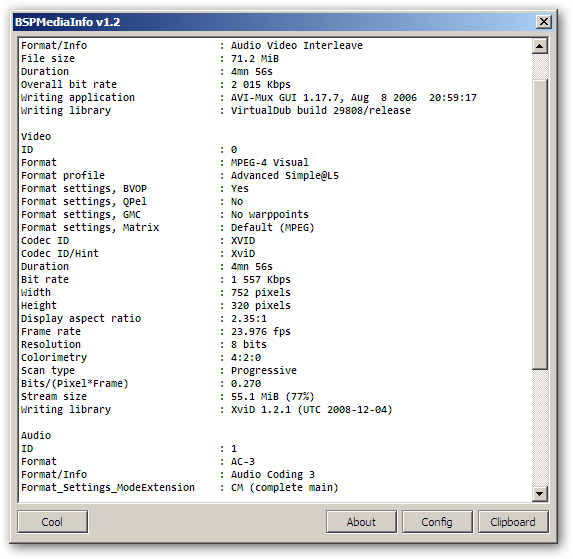
Task: Select 'Progressive' scan type value
Action: point(263,371)
